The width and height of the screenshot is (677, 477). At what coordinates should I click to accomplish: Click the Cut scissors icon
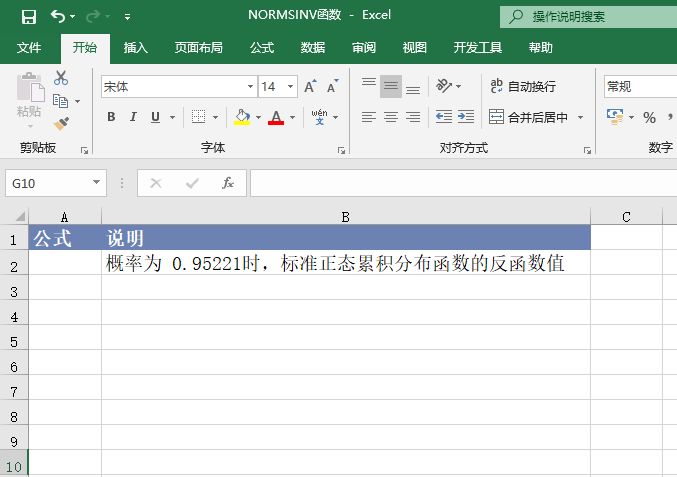[61, 78]
